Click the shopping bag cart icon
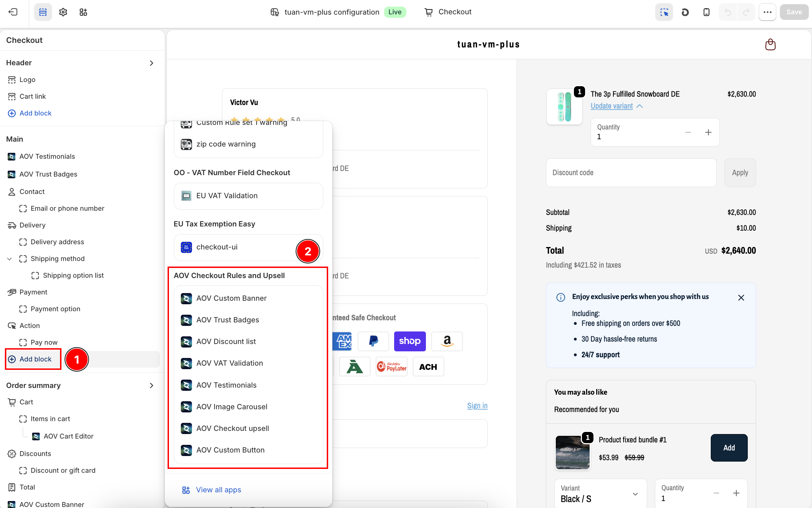812x508 pixels. 770,44
